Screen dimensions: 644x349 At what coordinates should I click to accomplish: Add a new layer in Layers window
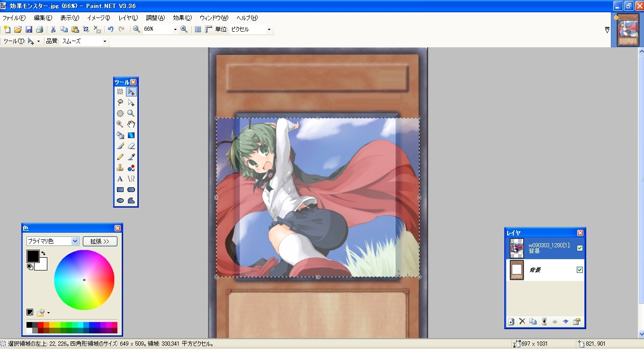(511, 322)
